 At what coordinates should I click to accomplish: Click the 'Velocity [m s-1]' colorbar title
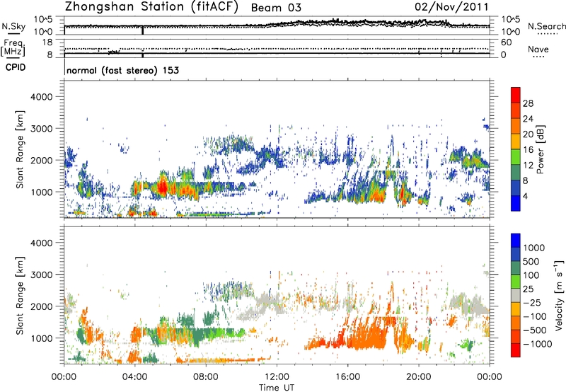(559, 295)
